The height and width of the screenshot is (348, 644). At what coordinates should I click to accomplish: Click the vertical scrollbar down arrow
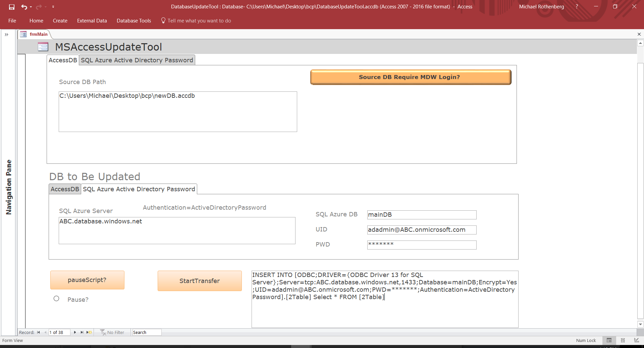(640, 324)
